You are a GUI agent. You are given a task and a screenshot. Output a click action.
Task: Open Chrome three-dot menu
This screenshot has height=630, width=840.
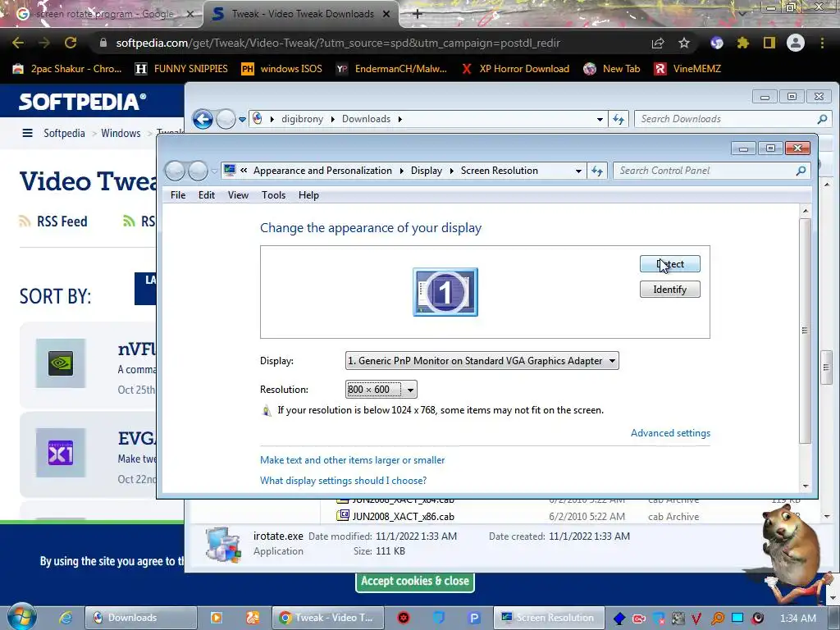tap(822, 43)
